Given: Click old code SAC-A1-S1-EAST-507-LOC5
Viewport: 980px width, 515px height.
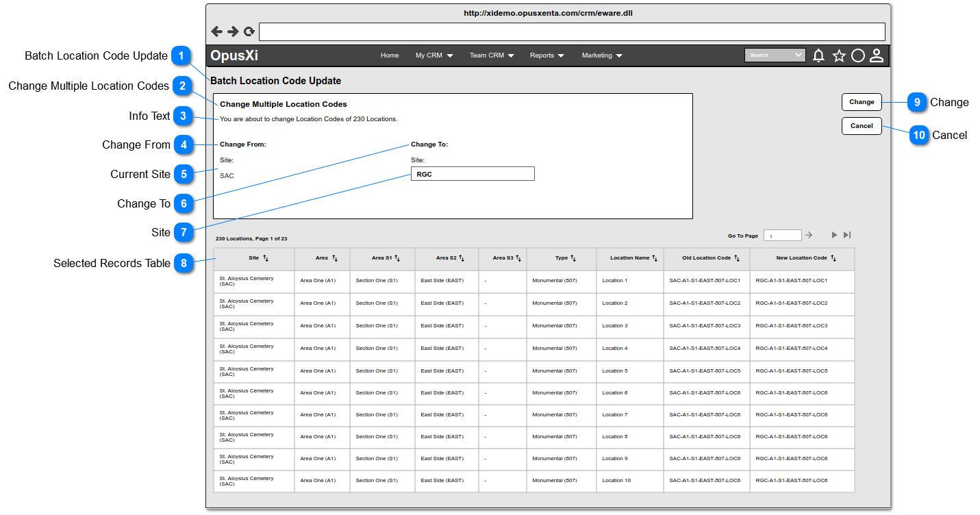Looking at the screenshot, I should pos(705,371).
